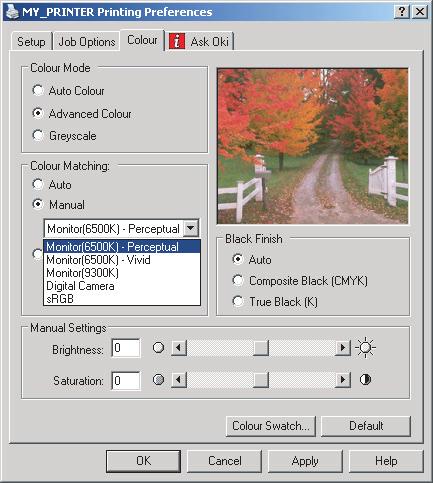Click the Brightness slider right arrow
Screen dimensions: 433x483
(343, 348)
